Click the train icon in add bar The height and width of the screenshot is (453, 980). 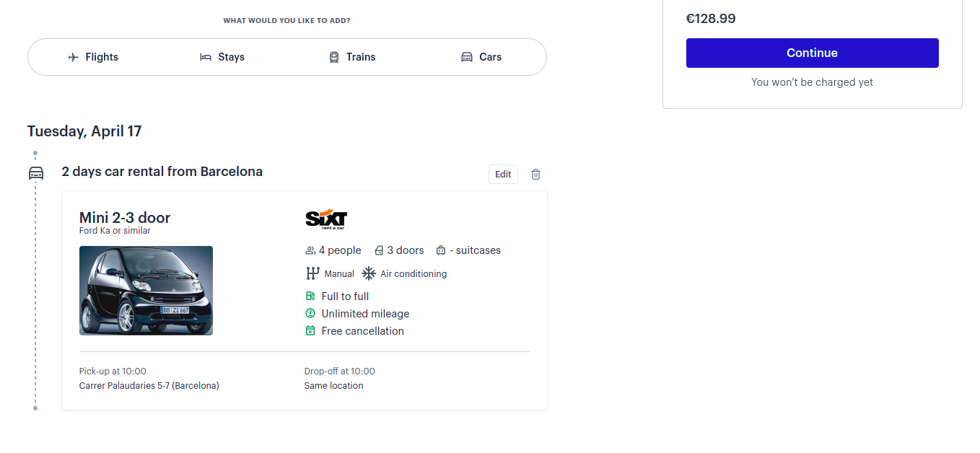(x=334, y=57)
